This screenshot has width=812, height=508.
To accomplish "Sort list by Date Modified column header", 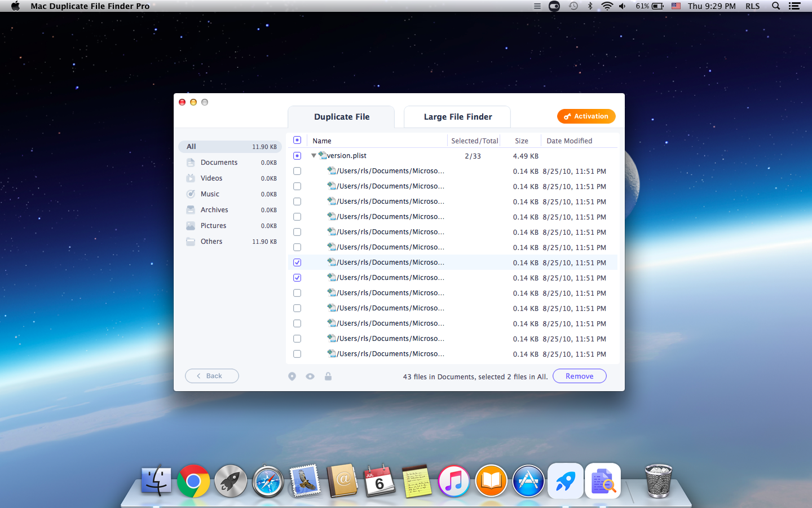I will (x=569, y=141).
